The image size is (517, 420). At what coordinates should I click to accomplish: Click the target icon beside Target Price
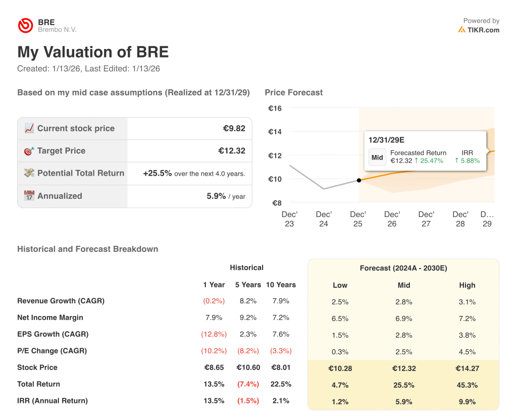tap(29, 151)
